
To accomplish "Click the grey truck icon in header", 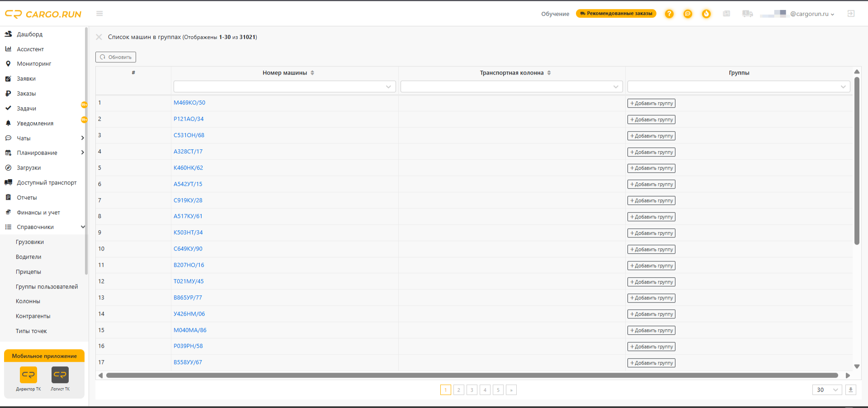I will pos(747,14).
